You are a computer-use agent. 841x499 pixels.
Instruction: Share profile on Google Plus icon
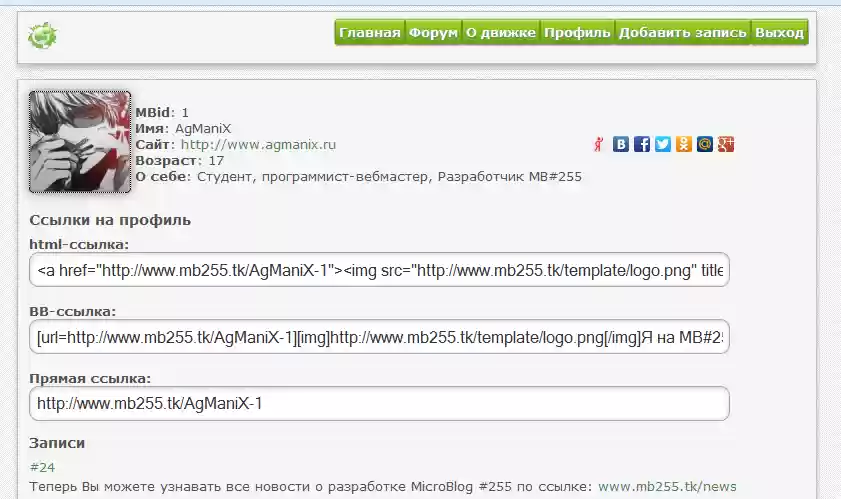tap(726, 144)
